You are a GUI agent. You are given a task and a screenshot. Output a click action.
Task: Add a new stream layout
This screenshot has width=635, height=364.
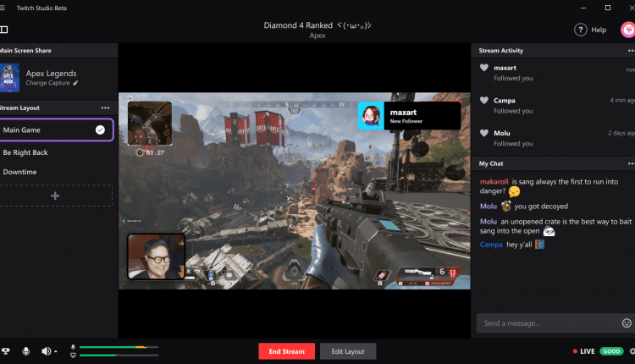tap(56, 196)
